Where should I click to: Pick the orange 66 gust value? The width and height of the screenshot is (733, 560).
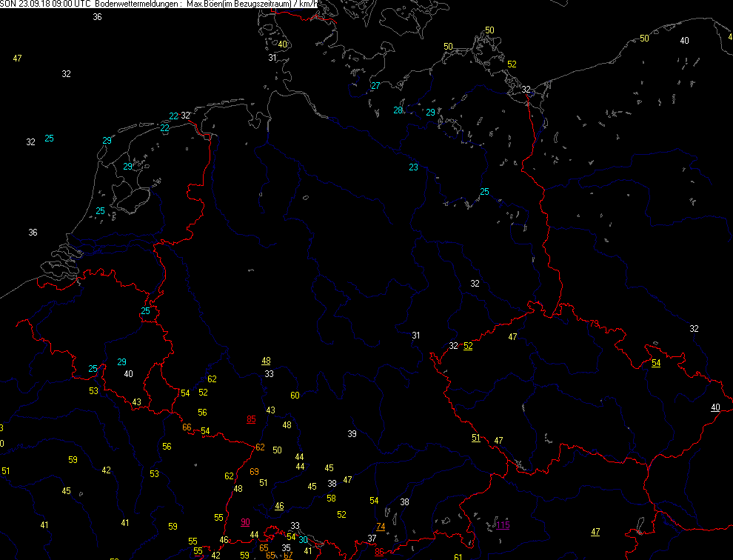point(187,427)
